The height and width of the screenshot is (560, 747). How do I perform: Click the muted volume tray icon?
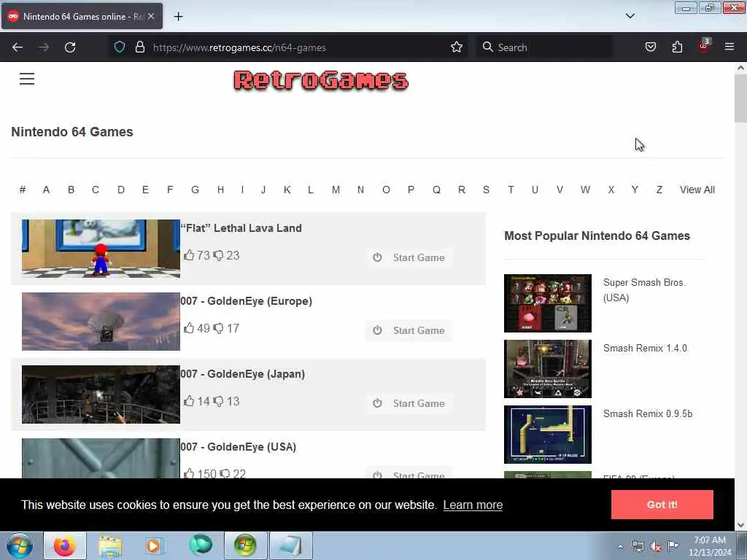[x=656, y=547]
